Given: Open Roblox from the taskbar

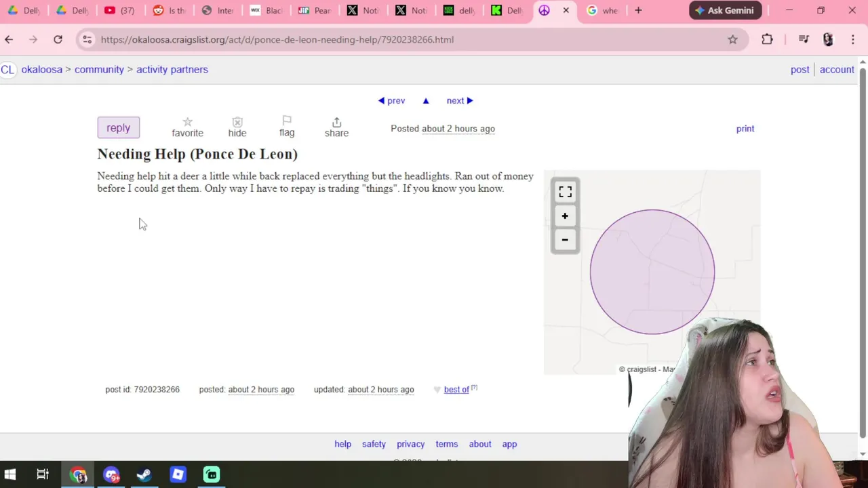Looking at the screenshot, I should [178, 474].
